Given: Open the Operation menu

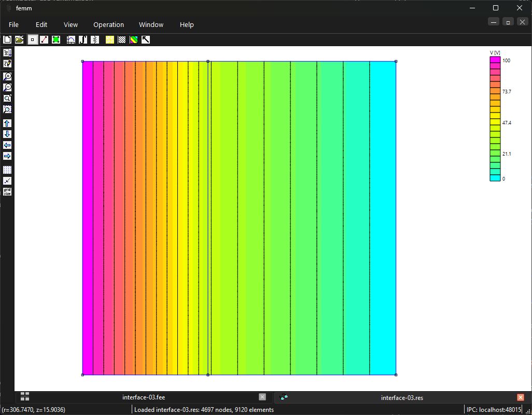Looking at the screenshot, I should pos(108,25).
